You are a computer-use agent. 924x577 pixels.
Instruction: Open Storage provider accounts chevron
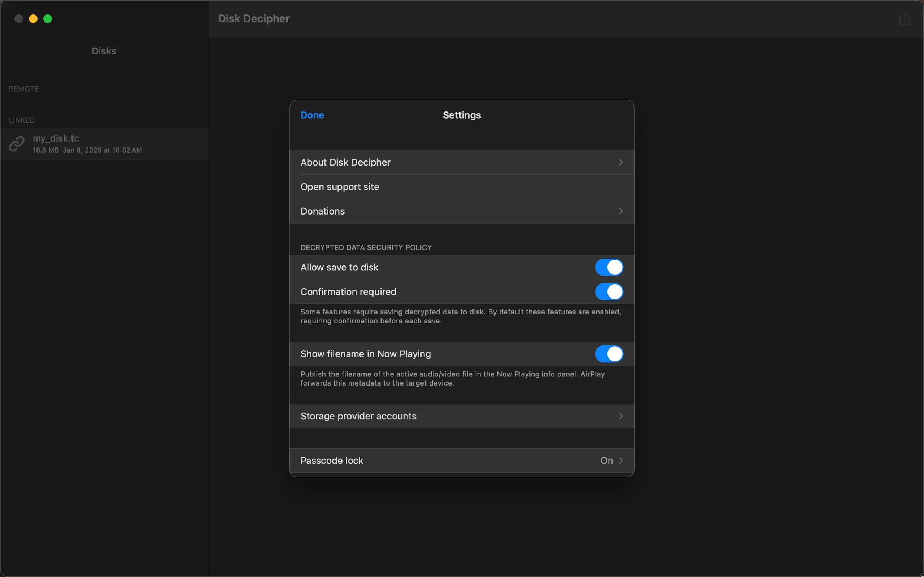point(621,416)
